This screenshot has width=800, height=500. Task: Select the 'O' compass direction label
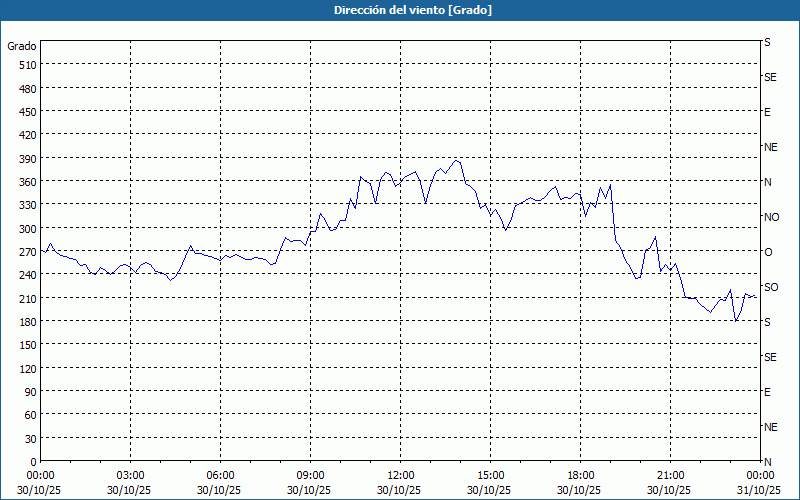[768, 252]
